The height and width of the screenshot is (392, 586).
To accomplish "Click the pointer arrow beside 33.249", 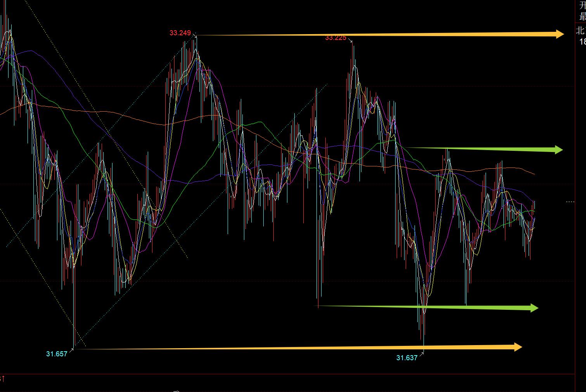I will click(194, 34).
